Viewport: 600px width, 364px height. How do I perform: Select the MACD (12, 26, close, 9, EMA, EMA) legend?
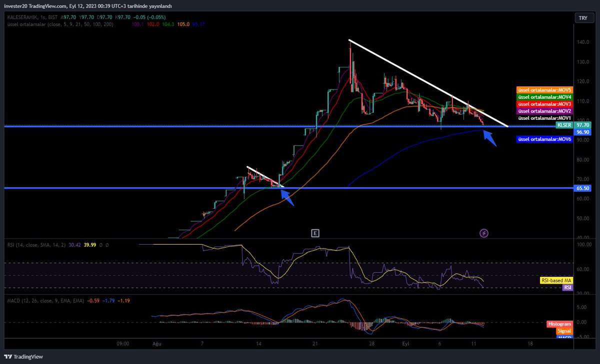click(45, 301)
